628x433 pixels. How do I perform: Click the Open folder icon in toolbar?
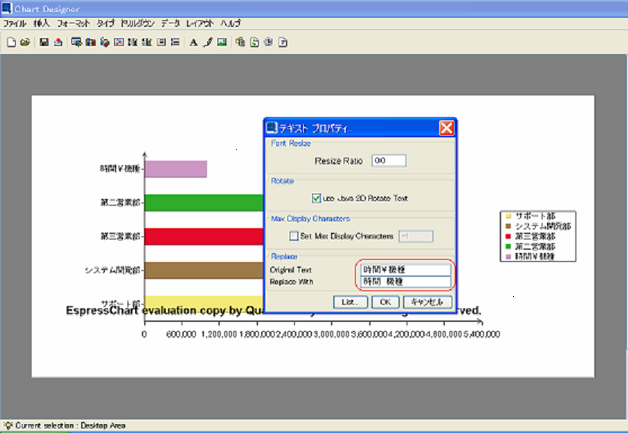click(x=24, y=42)
